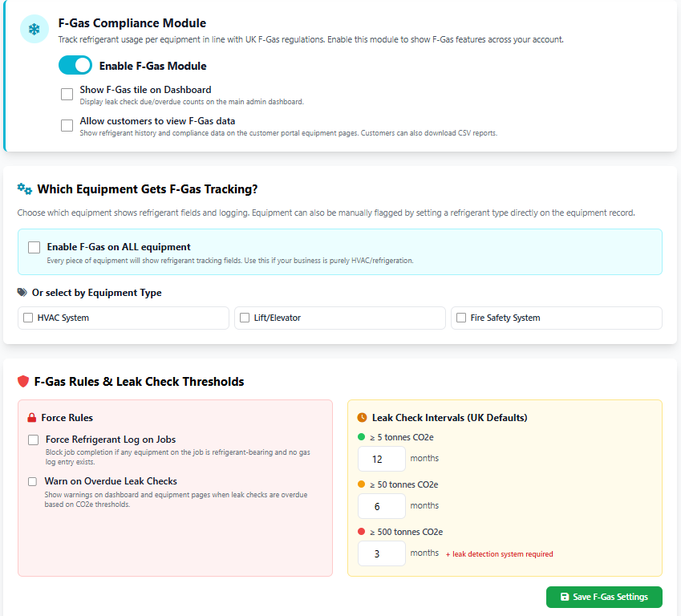Click the ≥ 50 tonnes CO2e label

(x=404, y=484)
